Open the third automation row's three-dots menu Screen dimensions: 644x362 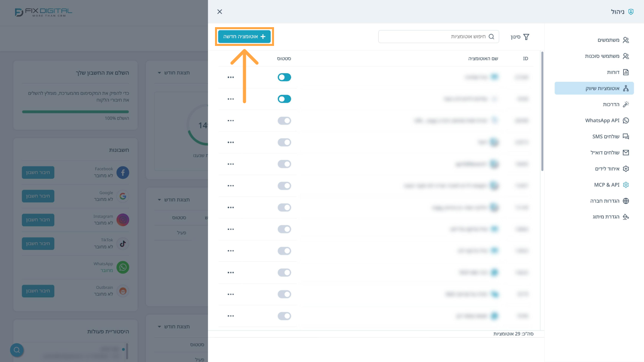tap(231, 121)
